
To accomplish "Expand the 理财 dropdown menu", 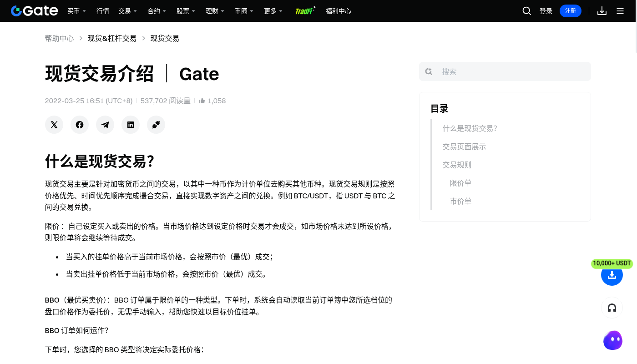I will click(x=215, y=11).
